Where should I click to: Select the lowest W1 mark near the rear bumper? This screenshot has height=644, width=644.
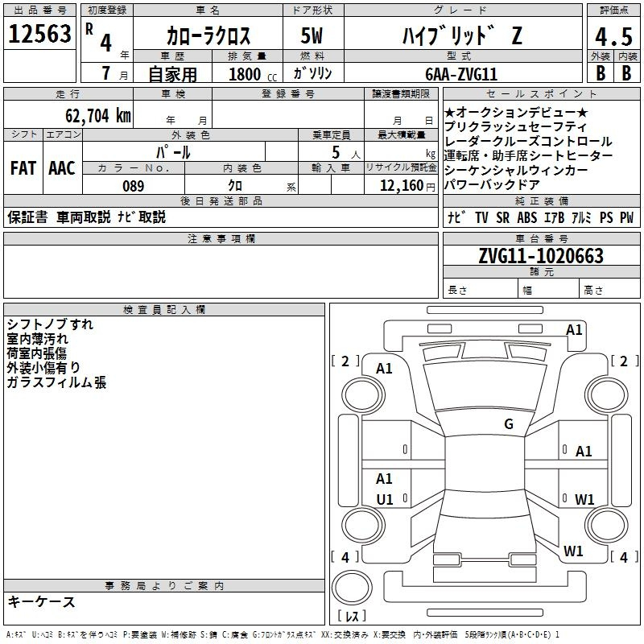click(x=573, y=551)
